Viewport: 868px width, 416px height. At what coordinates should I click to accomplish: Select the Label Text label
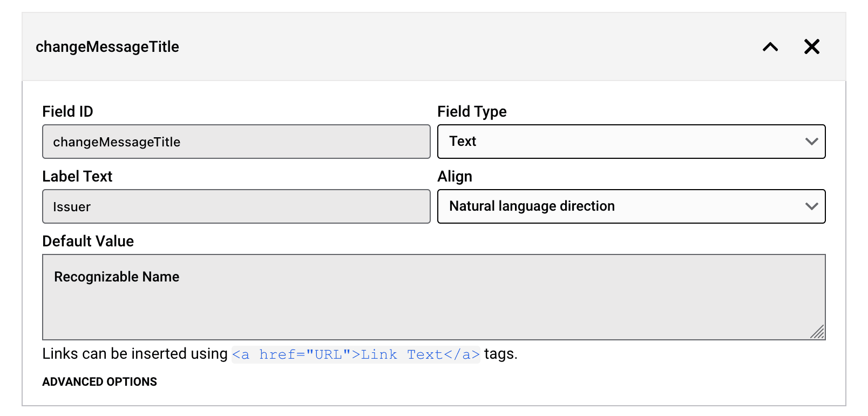point(77,176)
